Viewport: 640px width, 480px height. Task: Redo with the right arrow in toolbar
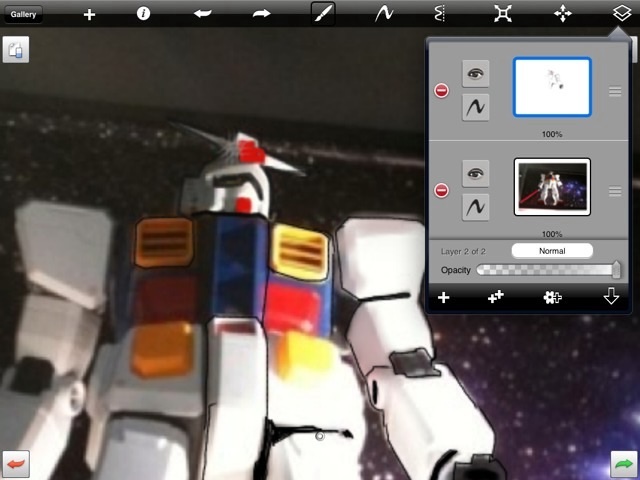(x=261, y=14)
